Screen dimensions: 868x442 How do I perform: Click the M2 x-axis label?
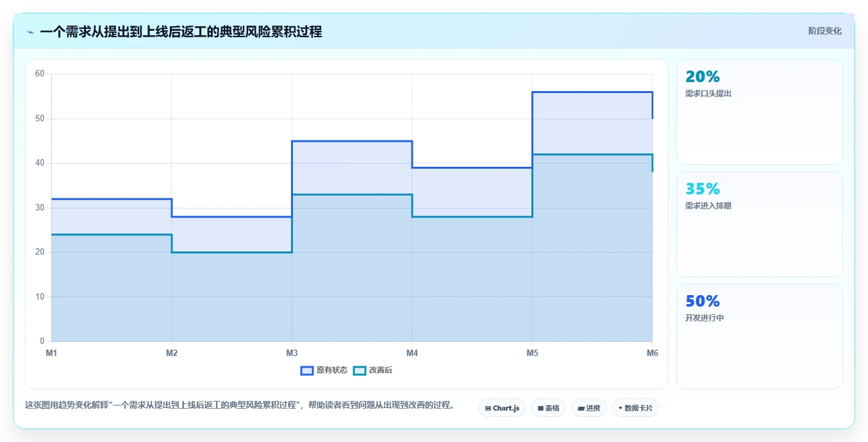pos(172,353)
